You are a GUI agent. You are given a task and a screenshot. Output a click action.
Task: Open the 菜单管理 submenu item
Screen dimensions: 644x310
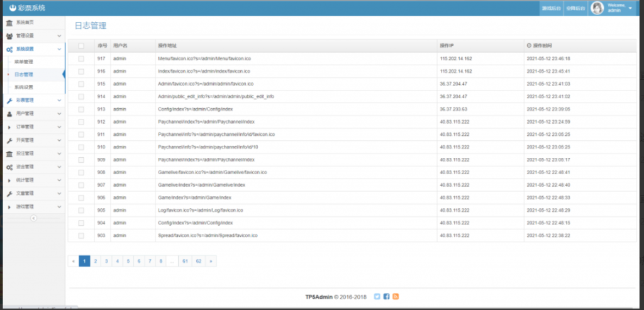coord(23,62)
